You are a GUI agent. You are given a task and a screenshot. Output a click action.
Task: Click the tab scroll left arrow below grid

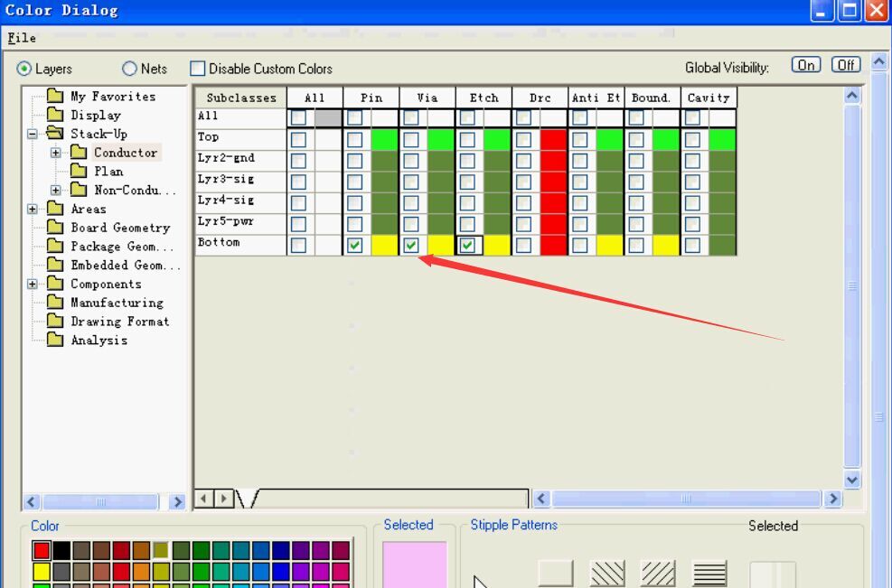click(203, 499)
